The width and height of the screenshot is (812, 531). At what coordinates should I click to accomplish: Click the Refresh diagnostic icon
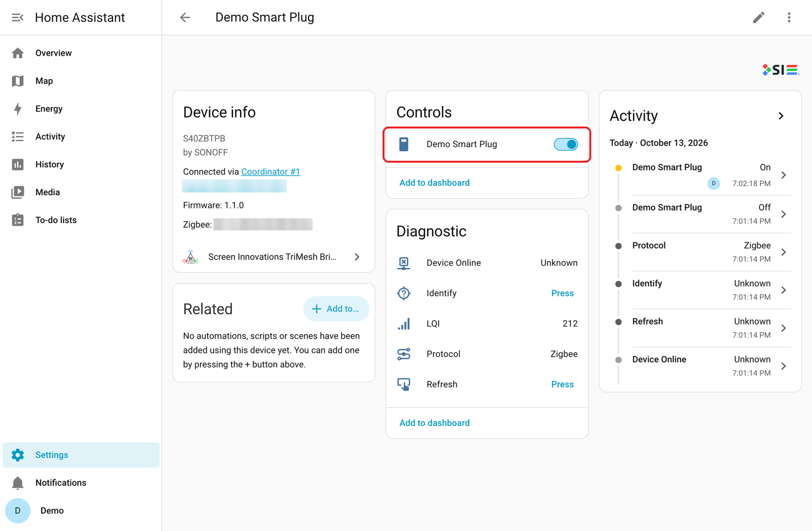point(404,385)
